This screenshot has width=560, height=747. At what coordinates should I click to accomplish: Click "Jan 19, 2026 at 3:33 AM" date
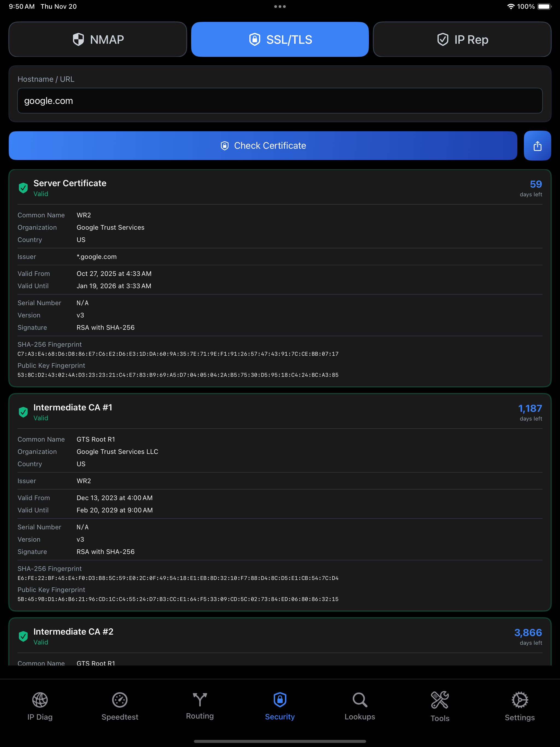point(114,286)
